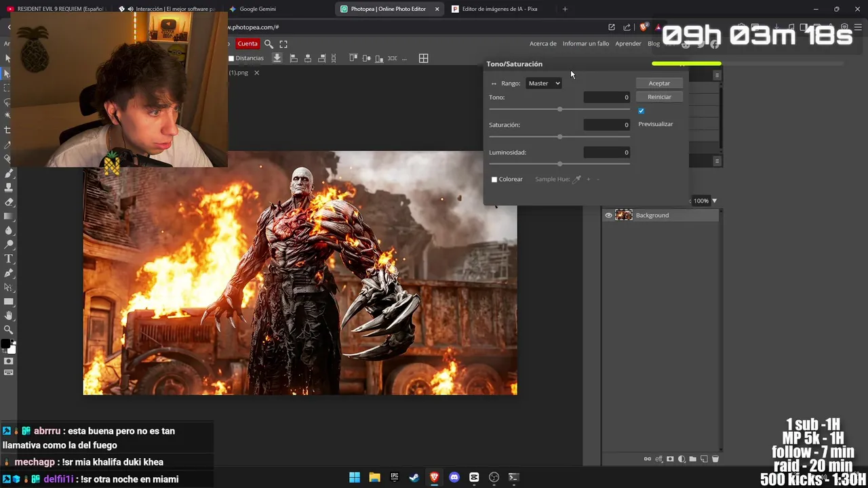Click the Luminosidad slider handle
The width and height of the screenshot is (868, 488).
tap(559, 164)
